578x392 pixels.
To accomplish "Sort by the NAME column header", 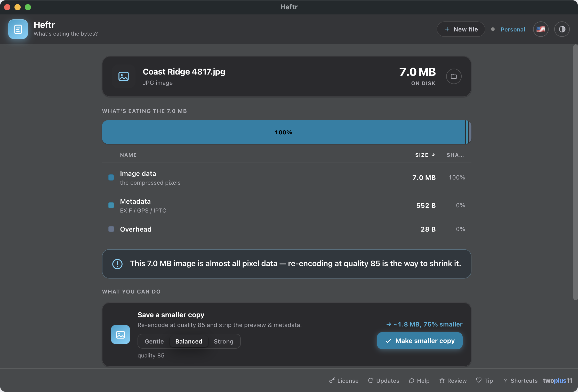I will pos(128,155).
